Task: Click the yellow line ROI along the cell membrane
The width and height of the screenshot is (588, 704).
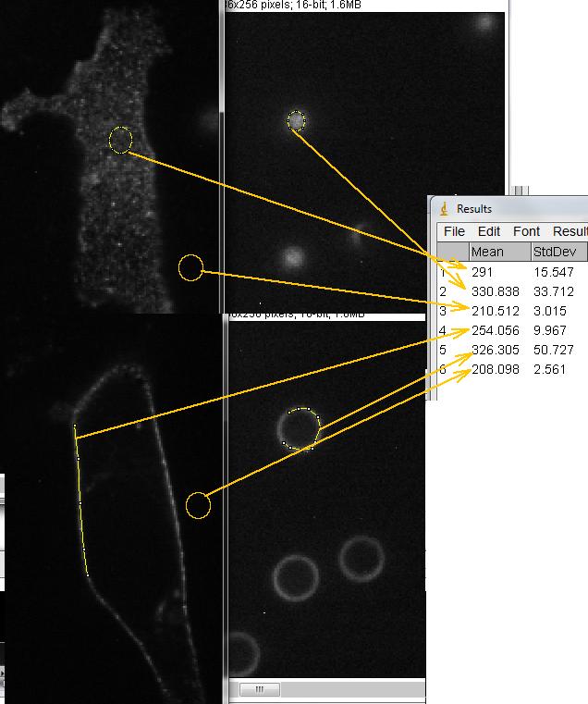Action: click(x=80, y=500)
